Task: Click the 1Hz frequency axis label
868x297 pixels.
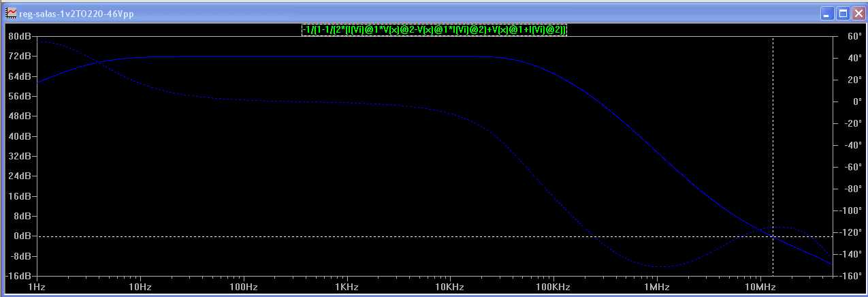Action: [x=36, y=288]
